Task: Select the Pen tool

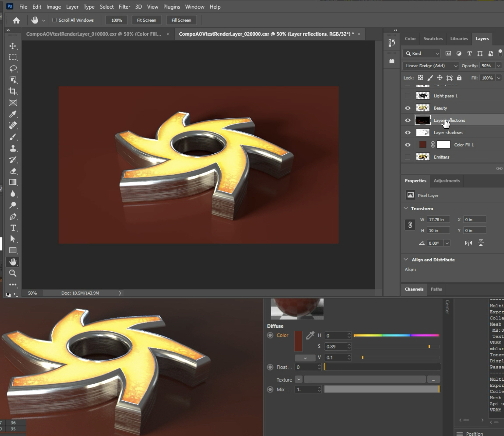Action: tap(13, 216)
